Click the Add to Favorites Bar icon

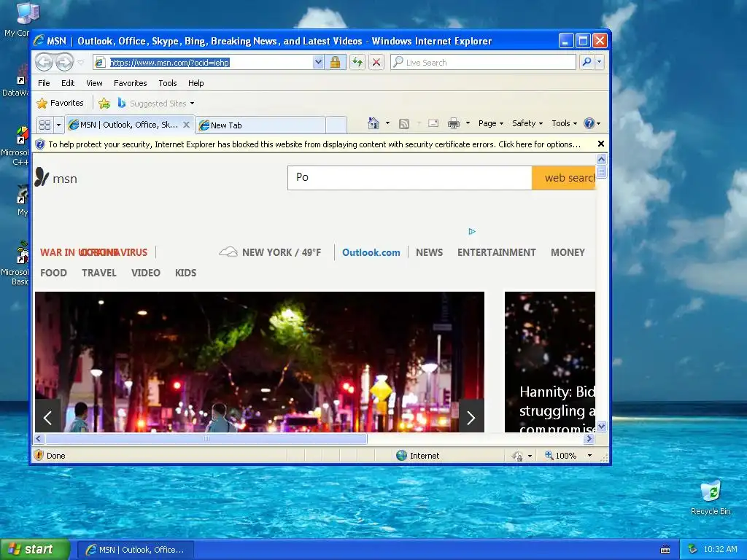coord(104,103)
